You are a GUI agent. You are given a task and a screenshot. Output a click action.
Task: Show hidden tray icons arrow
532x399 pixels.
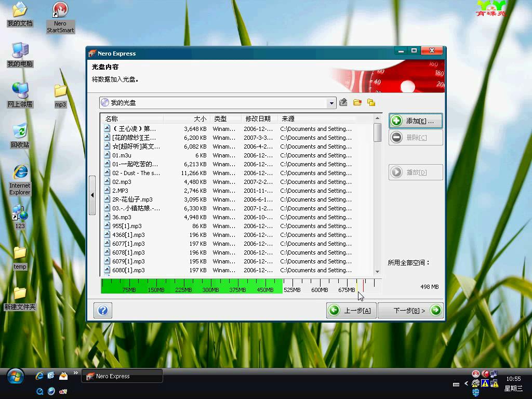(466, 384)
